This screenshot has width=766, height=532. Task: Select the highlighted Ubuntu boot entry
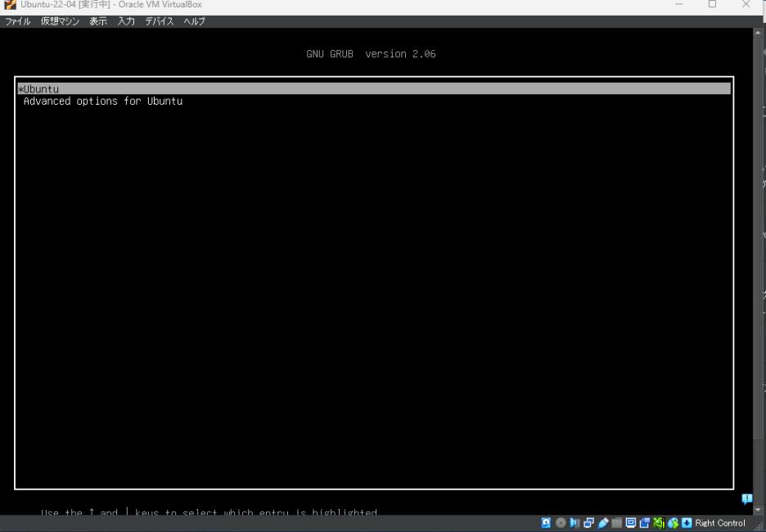point(374,89)
